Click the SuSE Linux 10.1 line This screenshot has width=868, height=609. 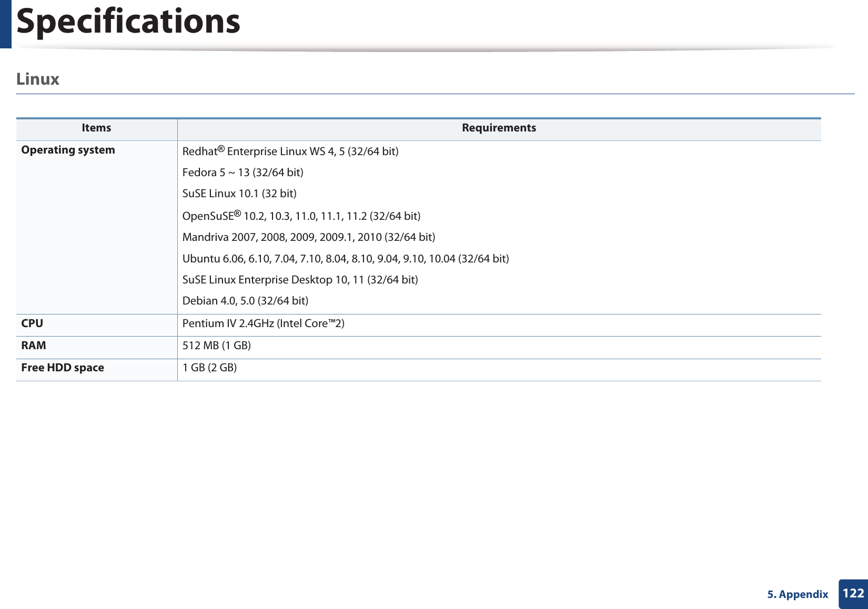pyautogui.click(x=239, y=193)
